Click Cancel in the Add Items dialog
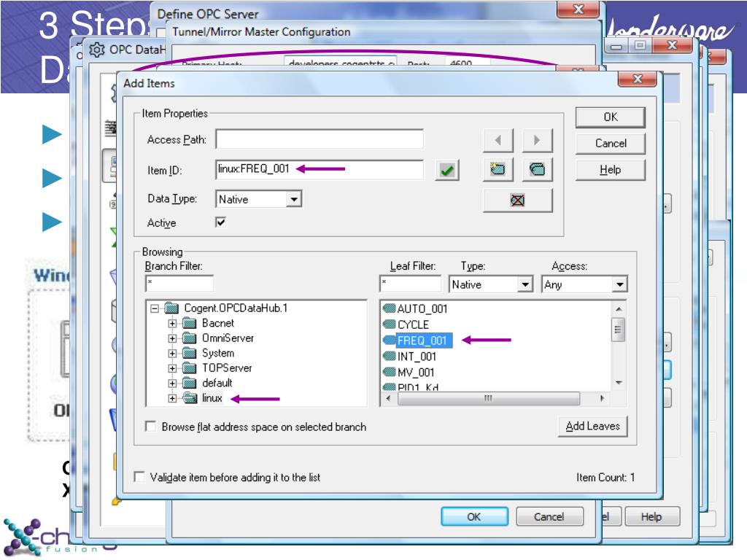The image size is (747, 560). point(611,144)
